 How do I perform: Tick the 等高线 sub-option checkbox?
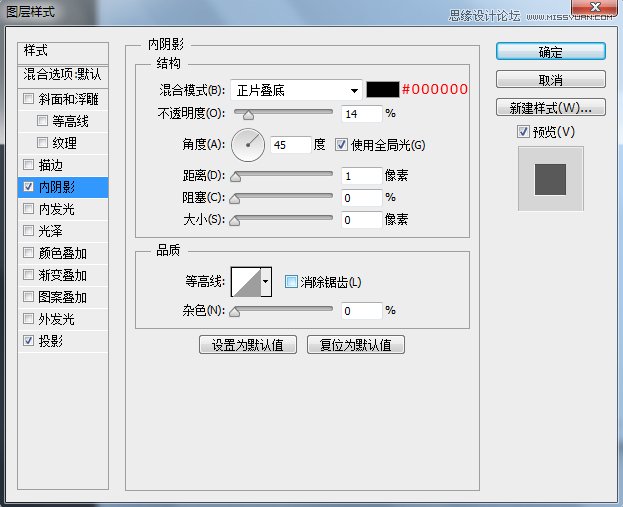tap(42, 120)
